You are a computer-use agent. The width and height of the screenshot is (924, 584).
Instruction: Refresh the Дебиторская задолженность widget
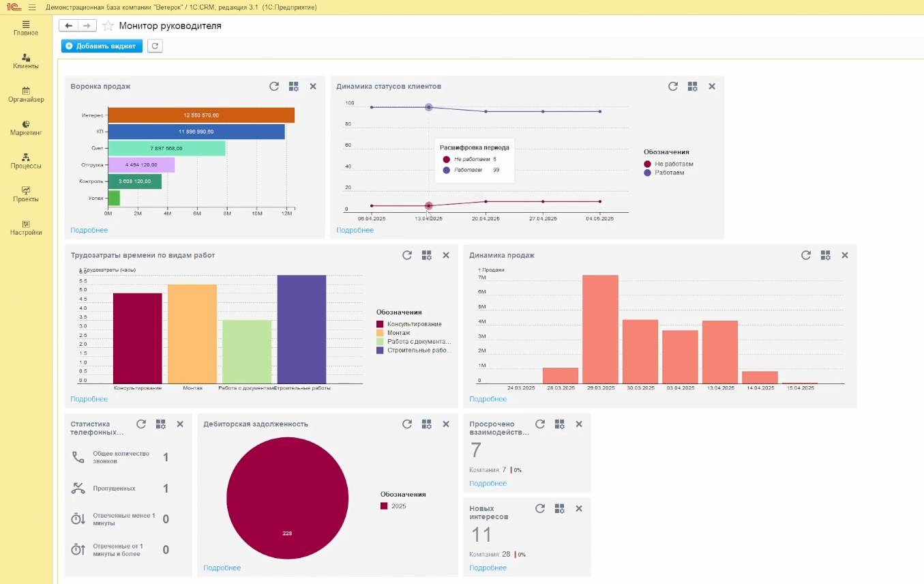point(407,424)
